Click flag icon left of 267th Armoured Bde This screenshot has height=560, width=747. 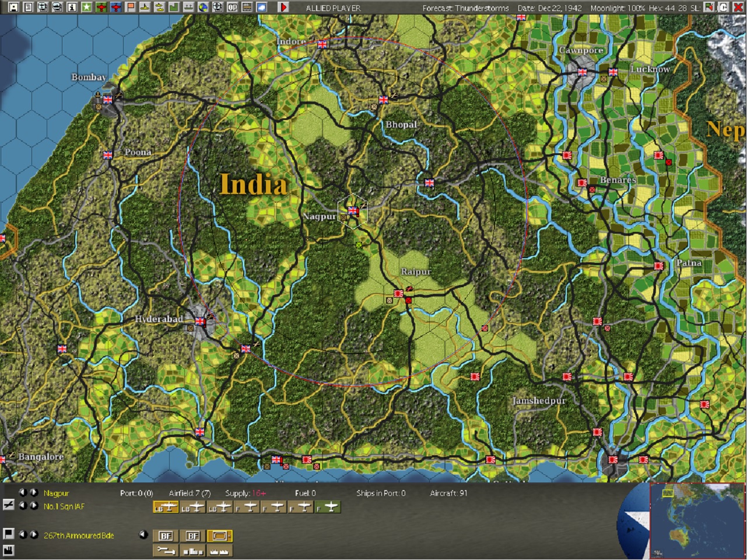[8, 534]
